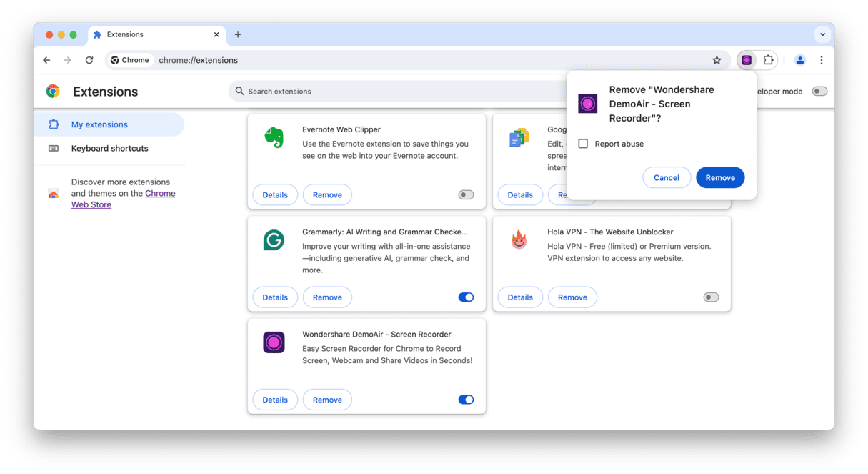This screenshot has width=868, height=474.
Task: Enable the Evernote Web Clipper toggle
Action: [466, 194]
